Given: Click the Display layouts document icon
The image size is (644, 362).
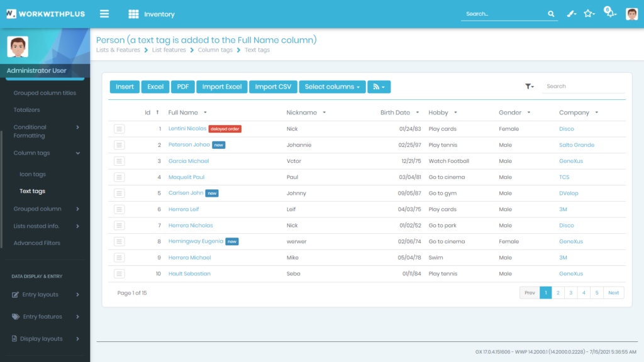Looking at the screenshot, I should click(14, 339).
